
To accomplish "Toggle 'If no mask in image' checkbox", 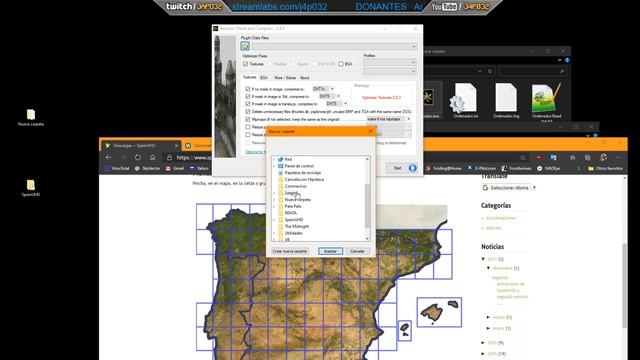I will [x=248, y=89].
